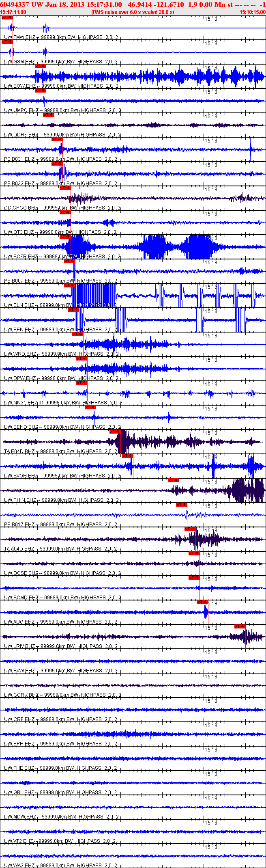The height and width of the screenshot is (868, 266).
Task: Select the 'UW.VT2 EHZ' channel label
Action: (19, 841)
